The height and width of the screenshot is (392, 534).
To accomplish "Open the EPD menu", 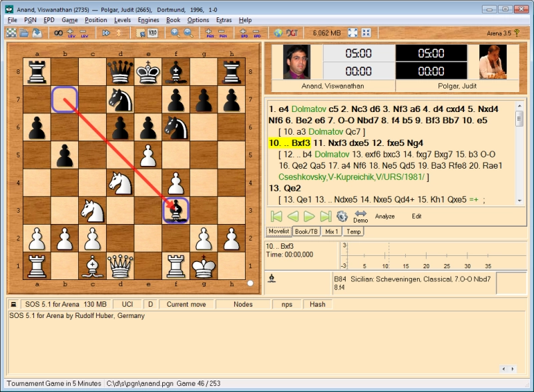I will coord(49,20).
